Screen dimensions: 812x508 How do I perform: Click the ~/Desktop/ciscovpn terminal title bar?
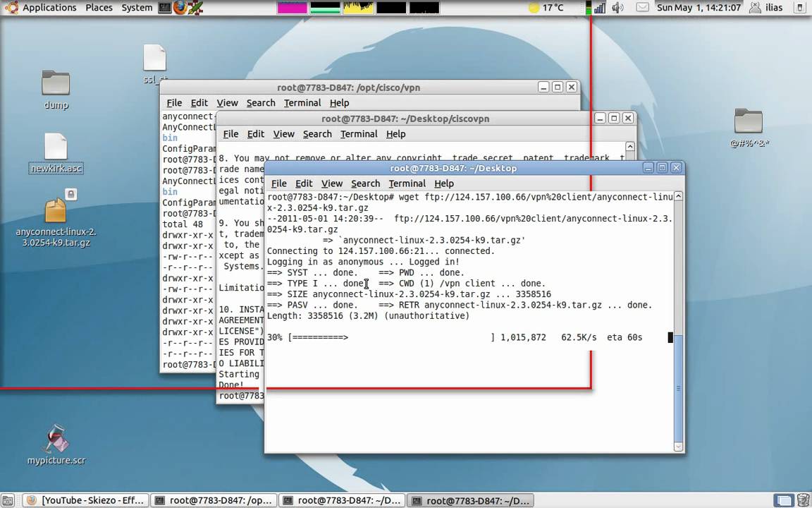point(405,119)
